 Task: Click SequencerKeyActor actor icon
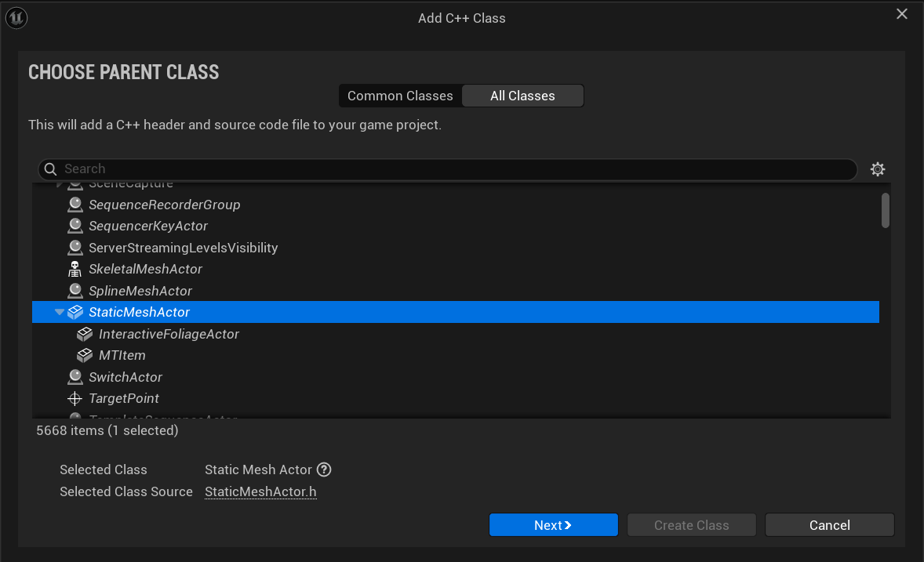[75, 226]
